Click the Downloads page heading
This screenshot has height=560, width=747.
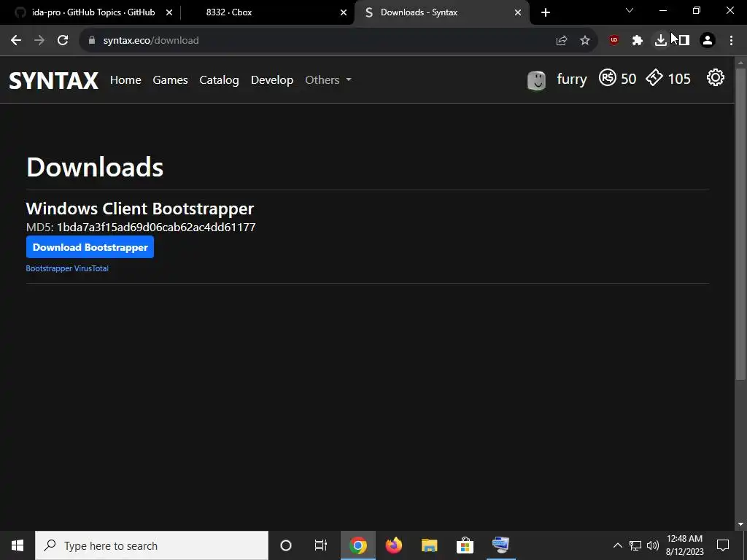tap(95, 167)
